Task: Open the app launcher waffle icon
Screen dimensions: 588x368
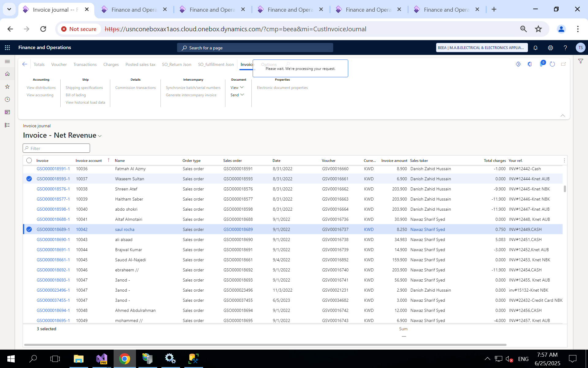Action: [7, 48]
